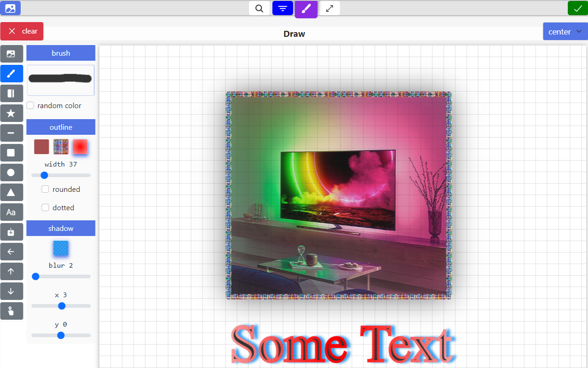
Task: Adjust the shadow x offset slider
Action: click(61, 306)
